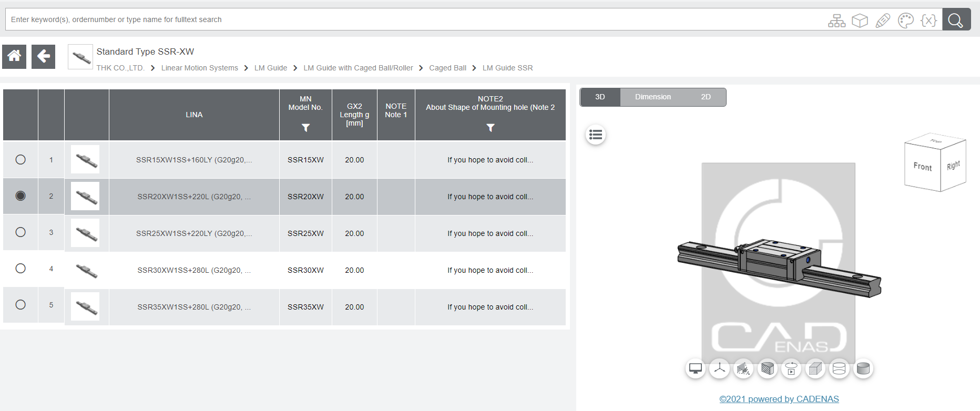Click the Front face of view cube

point(923,167)
